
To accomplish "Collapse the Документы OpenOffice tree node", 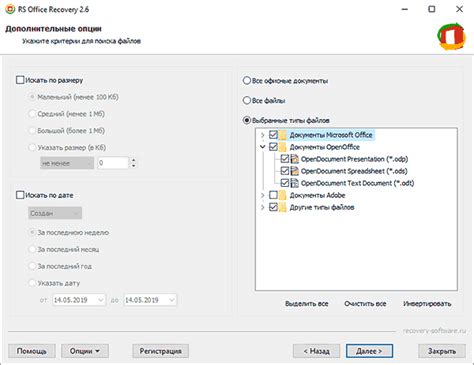I will 263,147.
